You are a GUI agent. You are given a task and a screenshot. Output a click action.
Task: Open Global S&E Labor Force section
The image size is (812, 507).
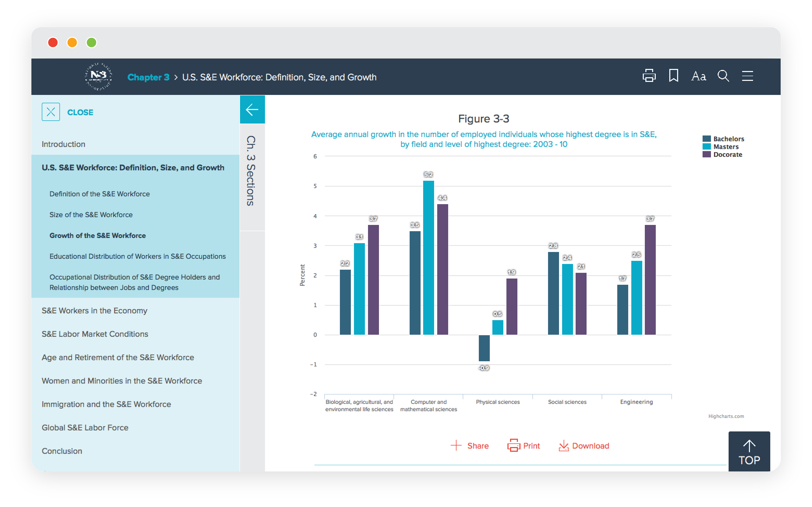[x=85, y=428]
